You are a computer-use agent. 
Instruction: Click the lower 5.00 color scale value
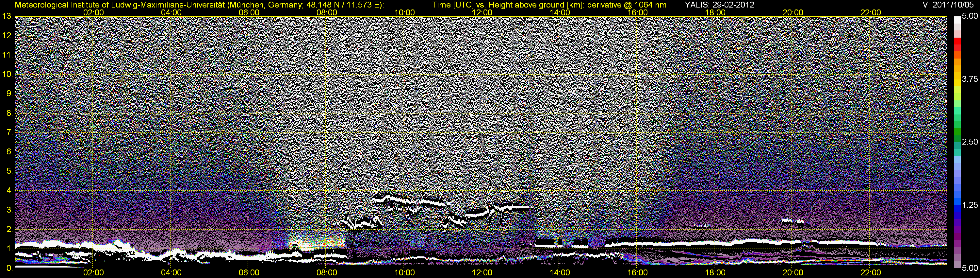970,268
